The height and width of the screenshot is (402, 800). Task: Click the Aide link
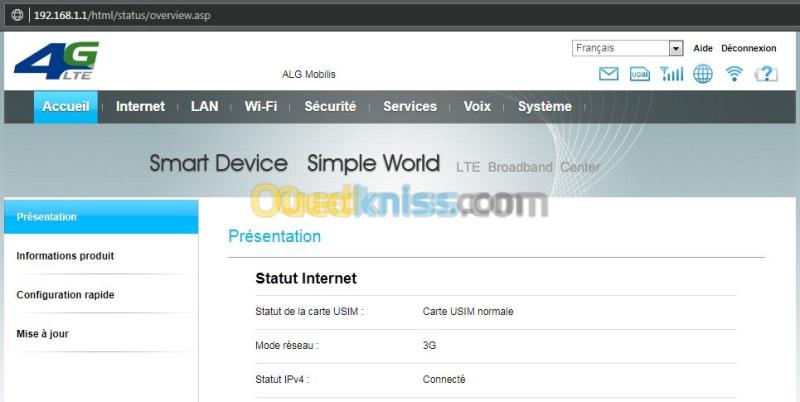click(703, 48)
